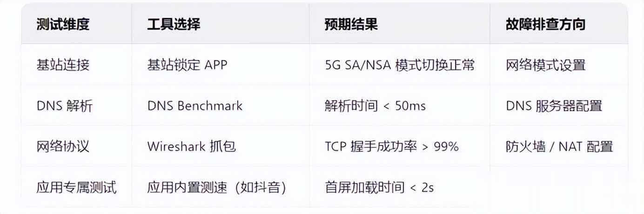Click the 工具选择 column header
The image size is (644, 214).
tap(174, 25)
